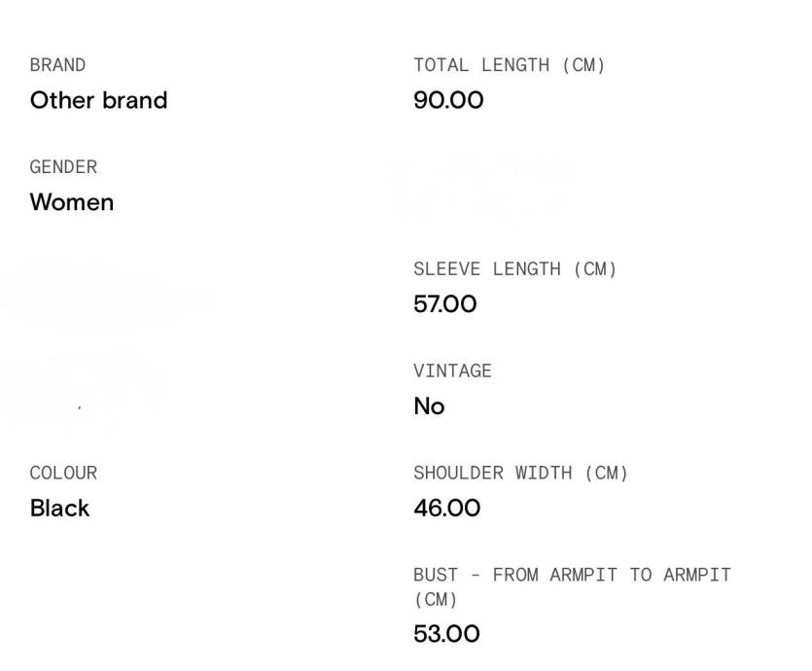
Task: Click the VINTAGE field label
Action: coord(452,371)
